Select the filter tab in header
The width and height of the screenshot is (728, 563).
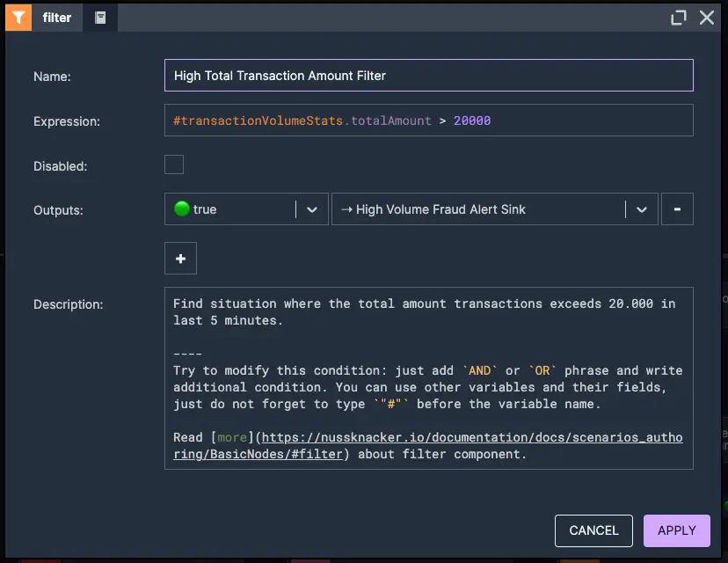57,18
